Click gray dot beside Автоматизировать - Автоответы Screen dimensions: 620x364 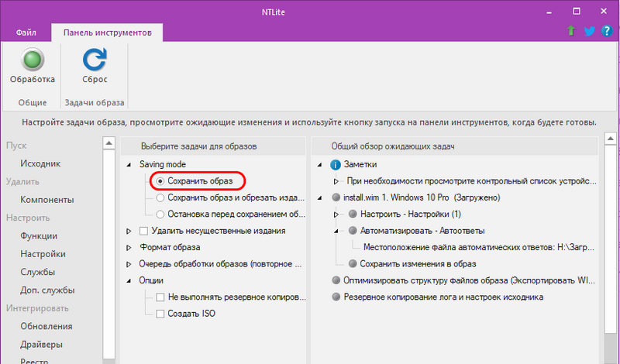[x=353, y=231]
